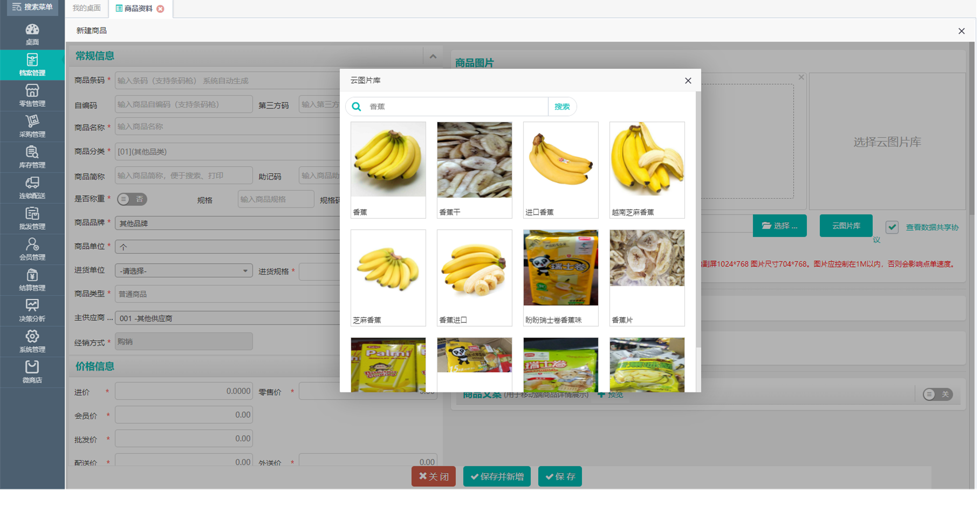
Task: Open 批发管理 in the sidebar
Action: coord(32,218)
